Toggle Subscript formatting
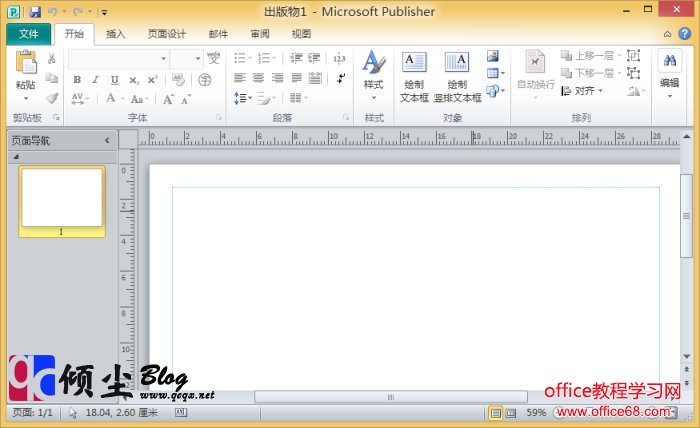This screenshot has height=428, width=700. click(x=133, y=80)
